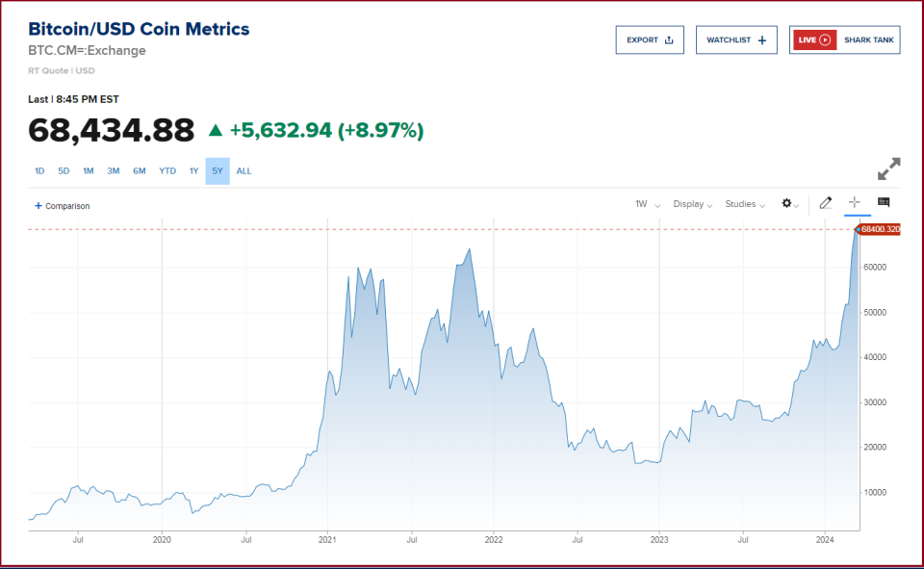Screen dimensions: 924x569
Task: Click the 10000 price axis label
Action: click(875, 492)
